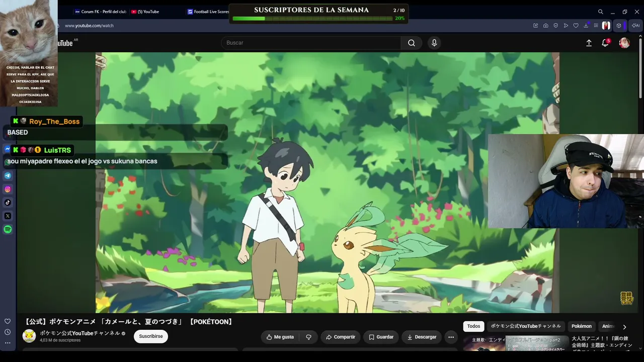Open Telegram in the sidebar
This screenshot has height=362, width=644.
point(8,176)
